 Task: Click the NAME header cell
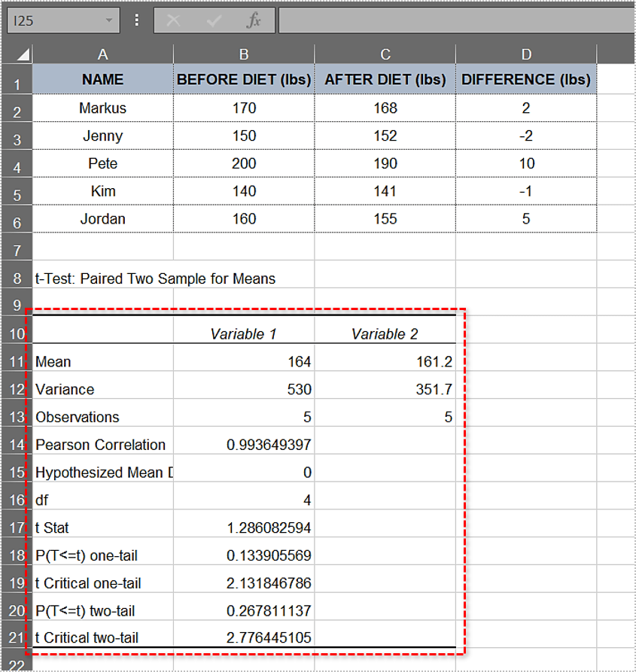pos(103,79)
